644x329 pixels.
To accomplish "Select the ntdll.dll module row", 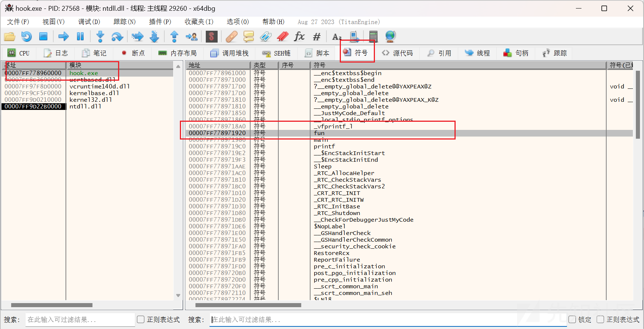I will 87,106.
